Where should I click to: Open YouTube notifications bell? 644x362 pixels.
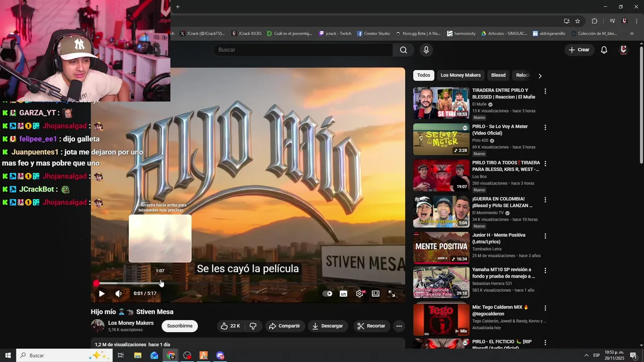pos(604,50)
